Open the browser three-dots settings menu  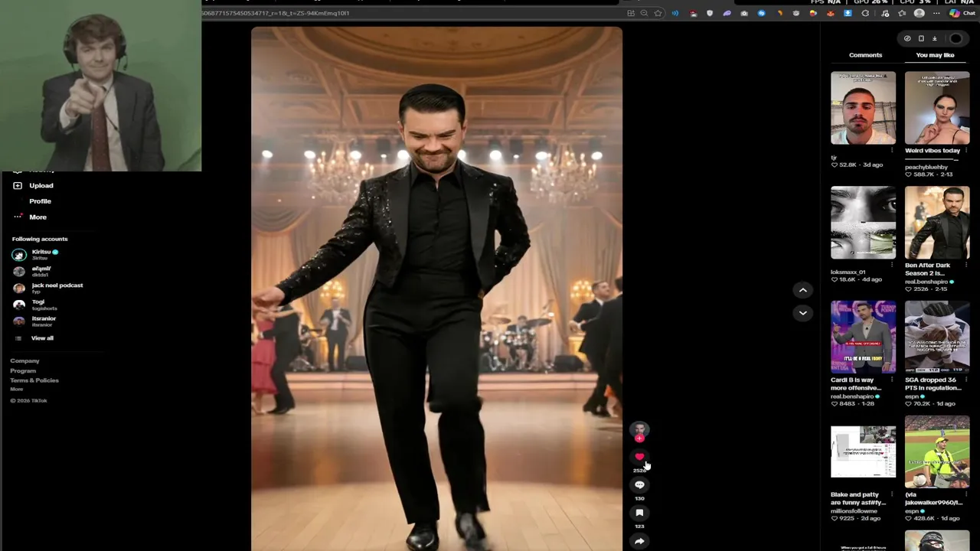tap(938, 13)
